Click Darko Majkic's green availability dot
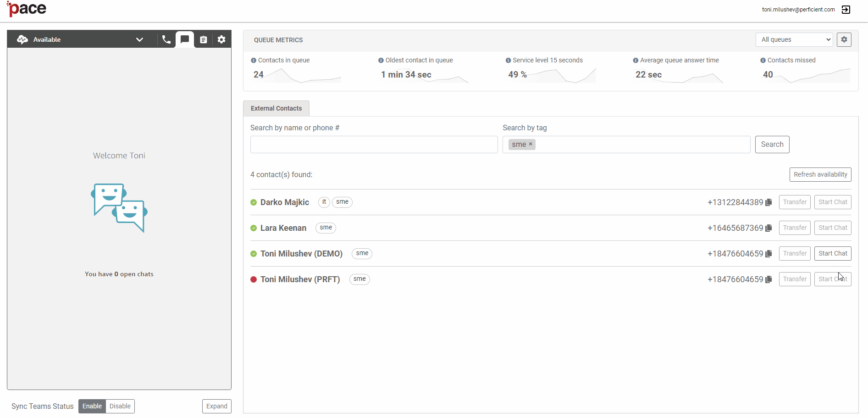Screen dimensions: 868x418 (x=254, y=202)
